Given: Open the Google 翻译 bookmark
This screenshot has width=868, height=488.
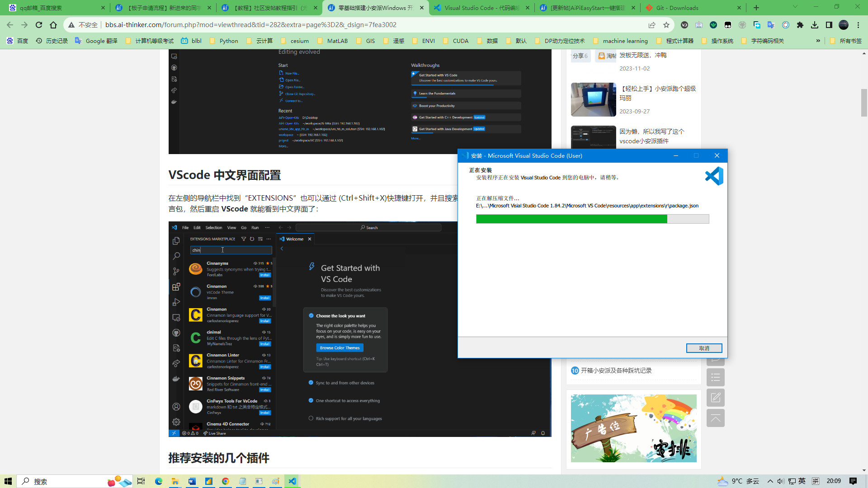Looking at the screenshot, I should click(x=96, y=41).
